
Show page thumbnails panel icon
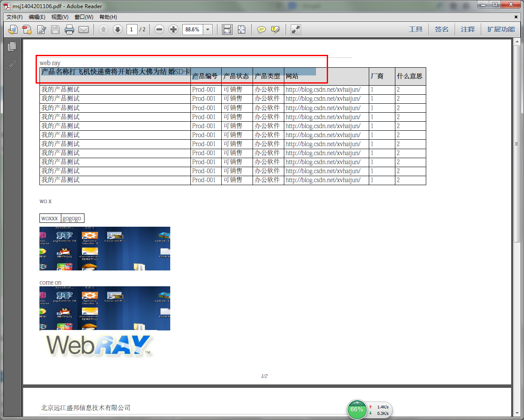[x=12, y=47]
